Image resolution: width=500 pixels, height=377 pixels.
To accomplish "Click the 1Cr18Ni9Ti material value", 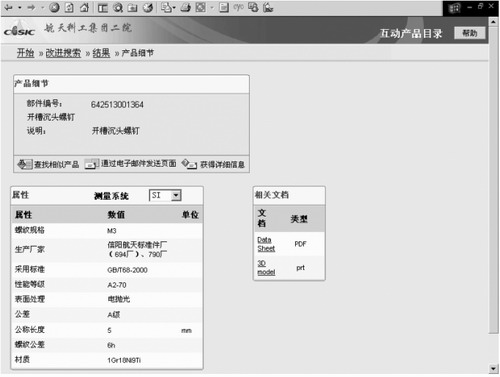I will pyautogui.click(x=124, y=360).
